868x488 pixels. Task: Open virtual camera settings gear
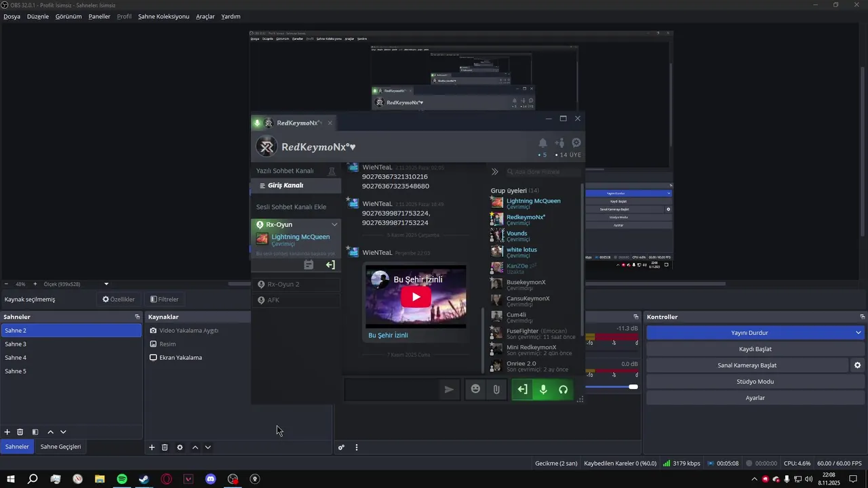857,365
